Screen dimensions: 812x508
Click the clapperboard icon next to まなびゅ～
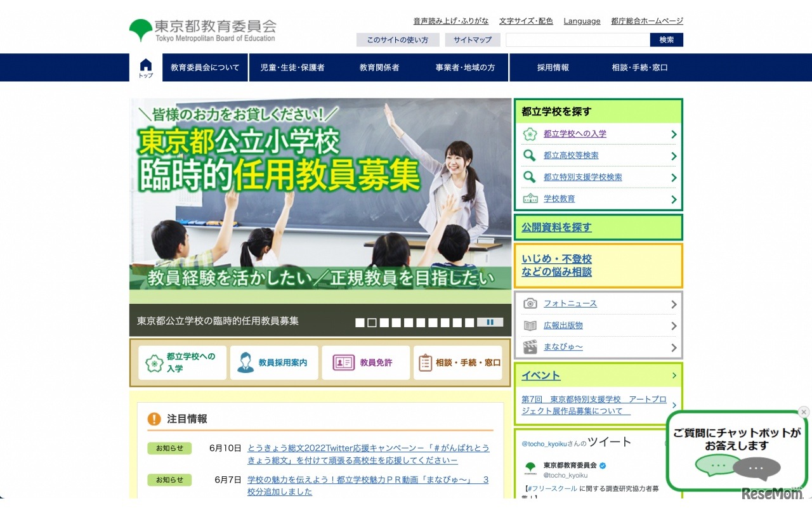531,347
